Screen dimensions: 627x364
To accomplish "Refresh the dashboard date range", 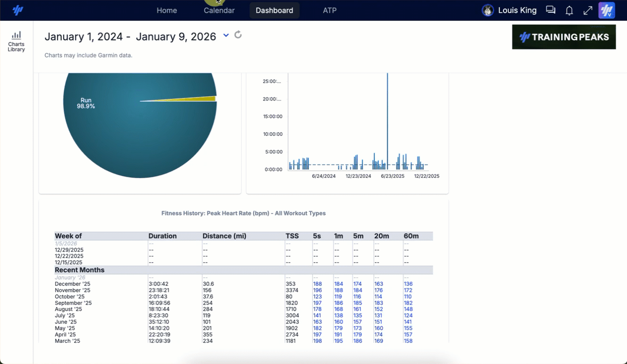I will click(238, 35).
